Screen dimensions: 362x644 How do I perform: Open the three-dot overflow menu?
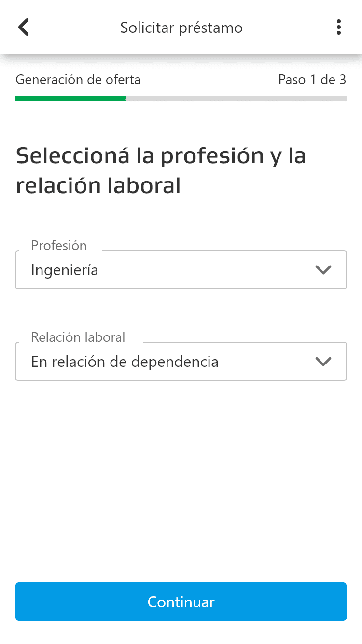[339, 27]
